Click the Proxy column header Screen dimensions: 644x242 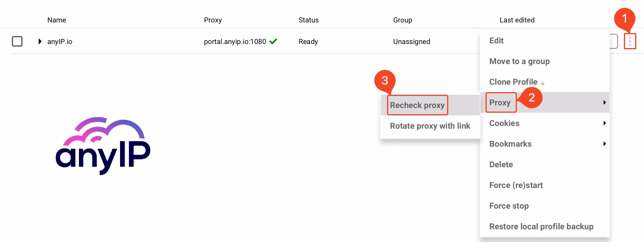coord(213,20)
